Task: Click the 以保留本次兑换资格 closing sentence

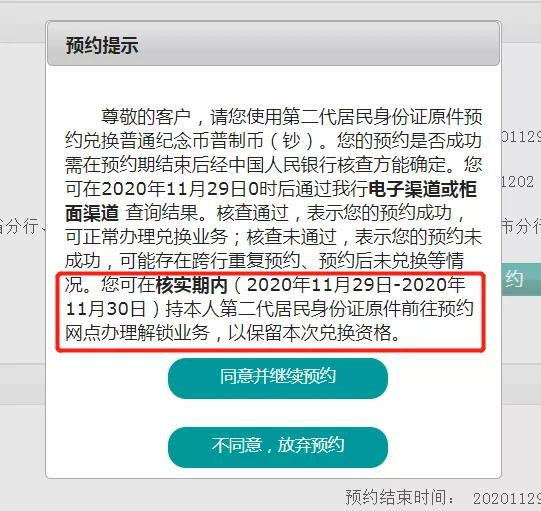Action: tap(310, 333)
